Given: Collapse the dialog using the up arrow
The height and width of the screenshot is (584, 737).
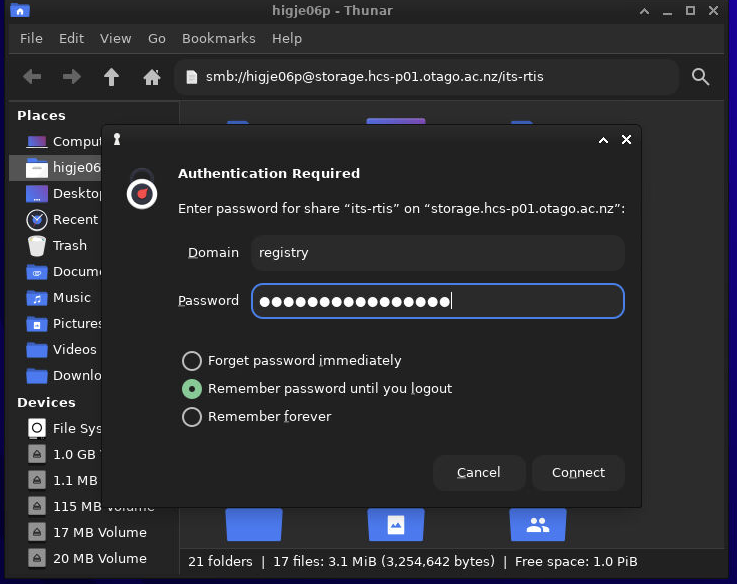Looking at the screenshot, I should [x=603, y=140].
